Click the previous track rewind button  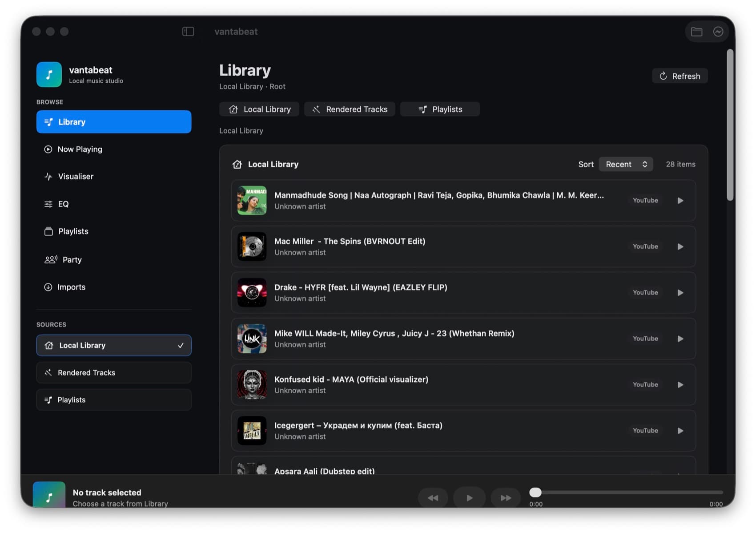pyautogui.click(x=433, y=498)
